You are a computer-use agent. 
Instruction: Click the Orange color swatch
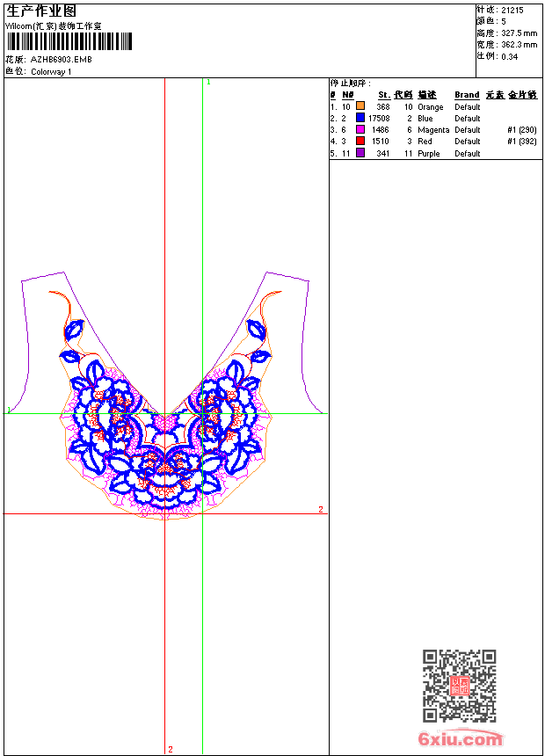pyautogui.click(x=360, y=105)
